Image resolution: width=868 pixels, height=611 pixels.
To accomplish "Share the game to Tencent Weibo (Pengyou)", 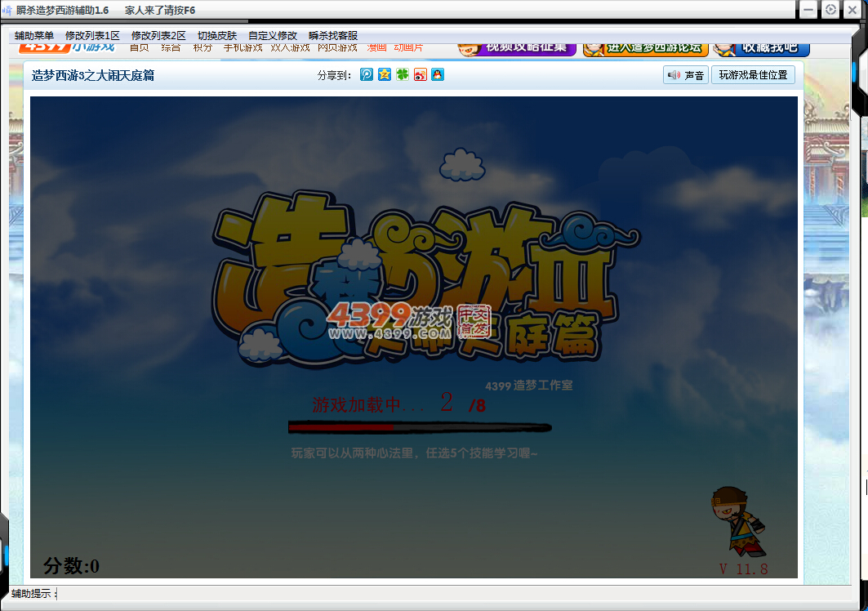I will pyautogui.click(x=367, y=74).
